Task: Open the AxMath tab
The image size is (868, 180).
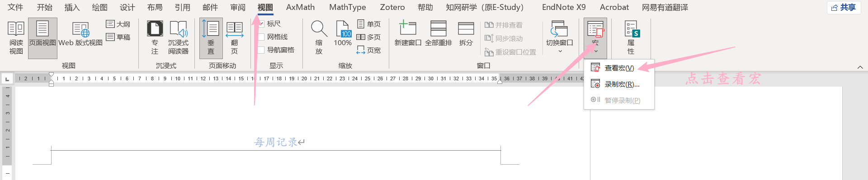Action: pyautogui.click(x=300, y=7)
